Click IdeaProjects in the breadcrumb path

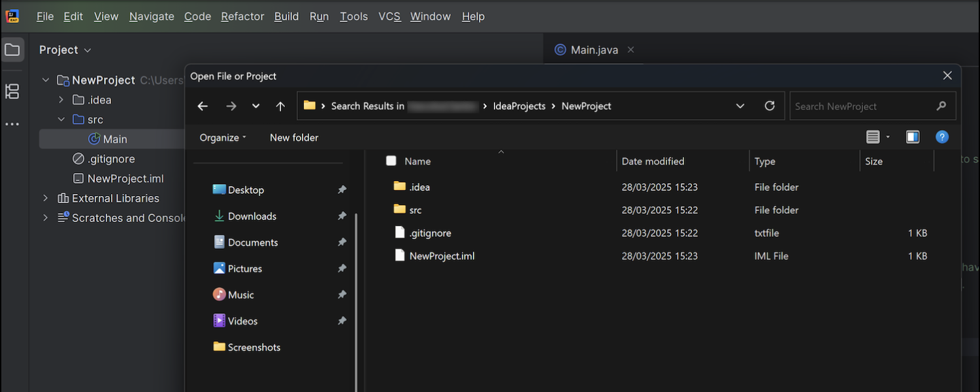coord(519,106)
